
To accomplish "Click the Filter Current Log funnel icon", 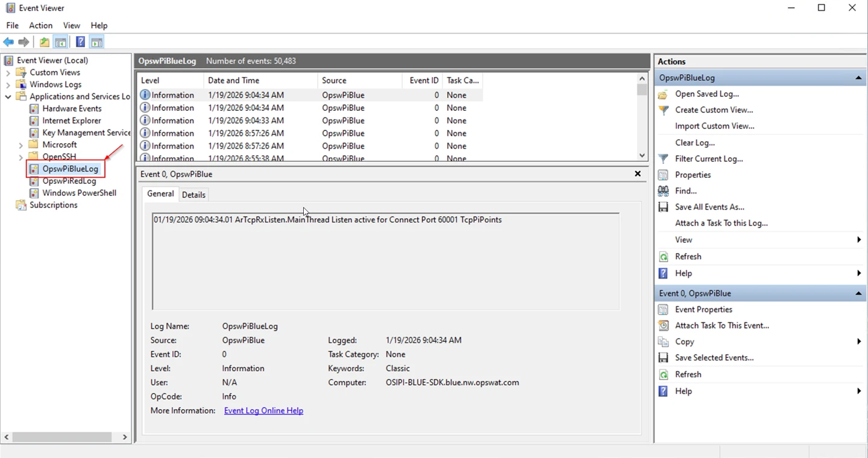I will [x=664, y=159].
